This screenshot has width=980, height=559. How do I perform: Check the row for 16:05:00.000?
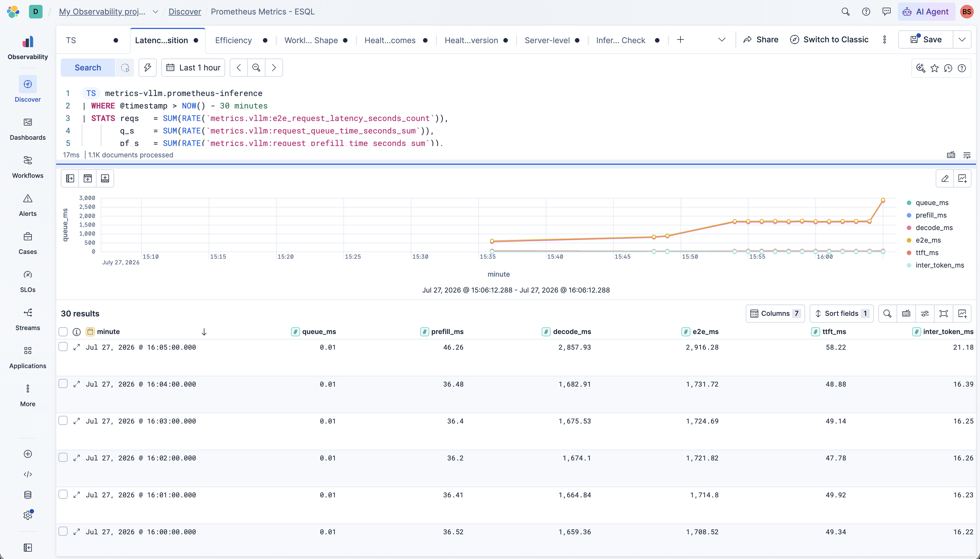[x=63, y=347]
